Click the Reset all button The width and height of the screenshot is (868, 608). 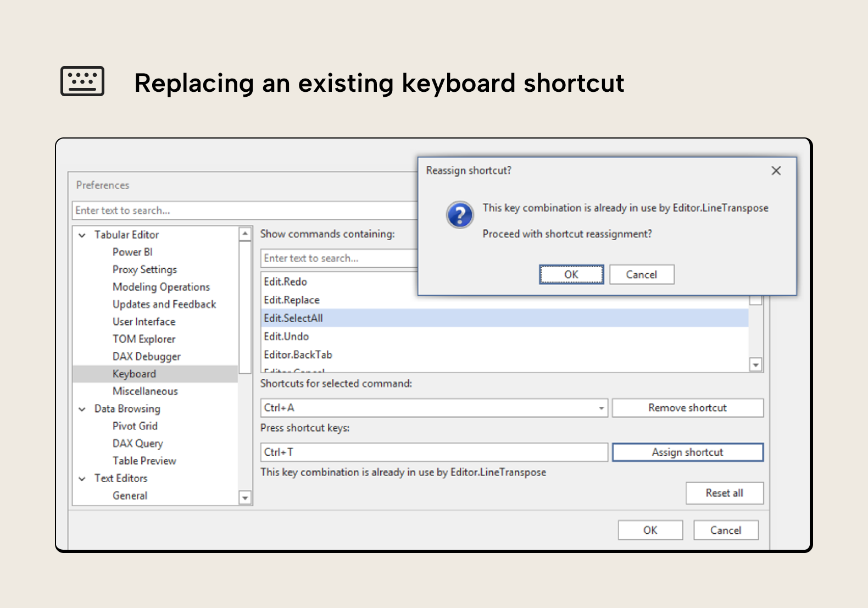725,493
